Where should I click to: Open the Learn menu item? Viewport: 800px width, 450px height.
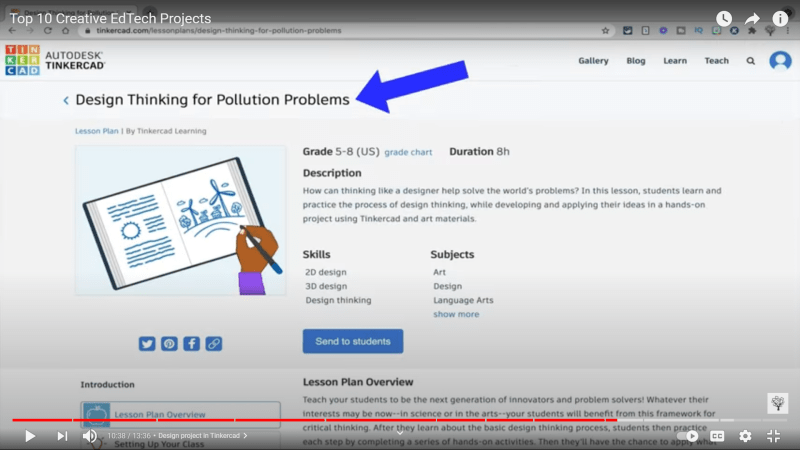point(675,61)
